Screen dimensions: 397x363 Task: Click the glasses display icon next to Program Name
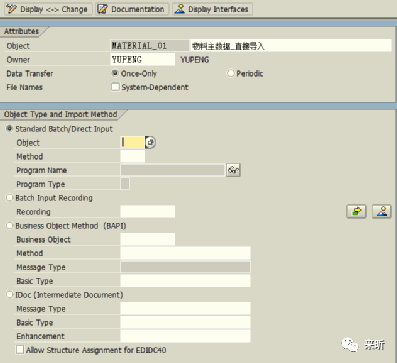point(233,170)
